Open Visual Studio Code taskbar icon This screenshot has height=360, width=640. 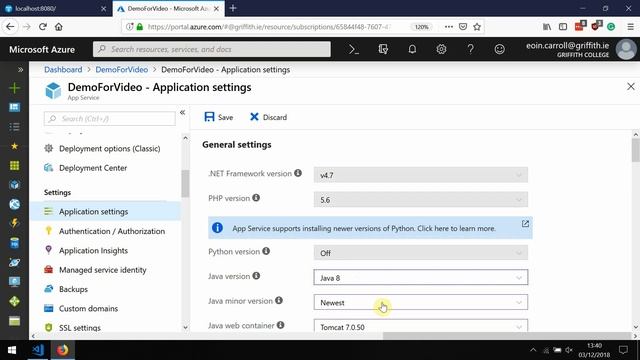point(38,350)
